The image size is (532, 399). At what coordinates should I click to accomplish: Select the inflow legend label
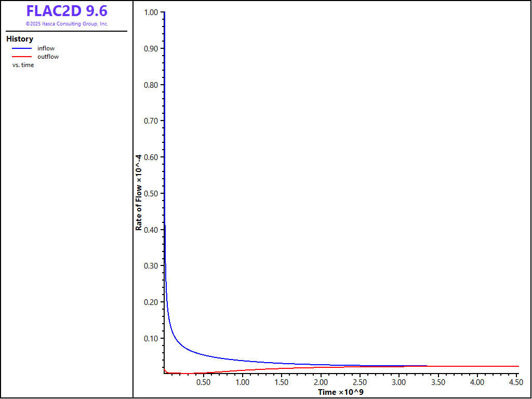[x=46, y=48]
